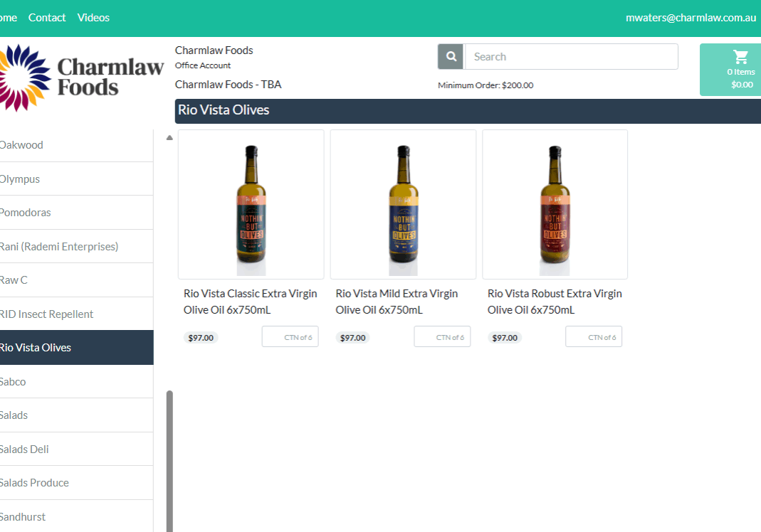Click the Minimum Order: $200.00 text

[x=486, y=85]
